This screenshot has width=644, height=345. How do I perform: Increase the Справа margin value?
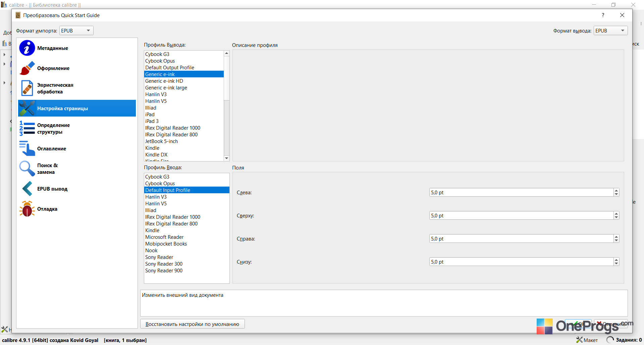(616, 236)
